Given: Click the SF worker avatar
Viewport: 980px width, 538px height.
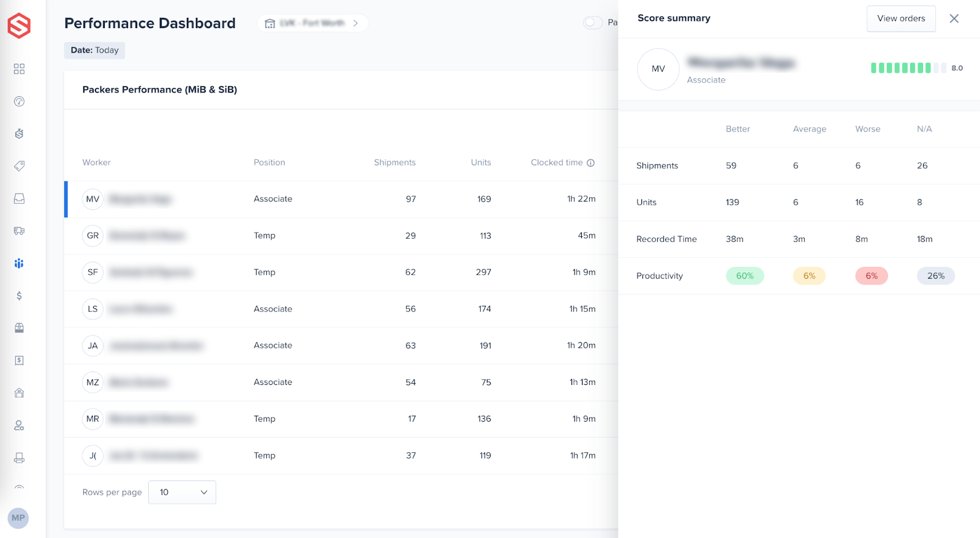Looking at the screenshot, I should coord(92,272).
